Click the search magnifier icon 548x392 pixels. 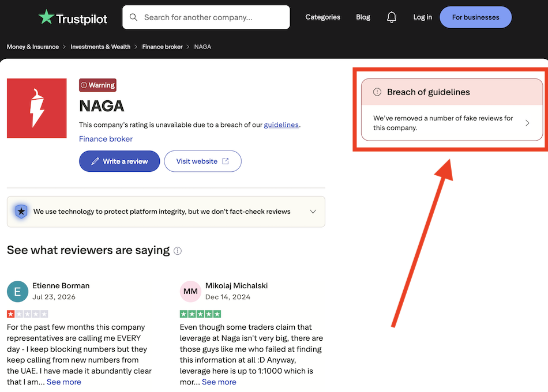pos(133,17)
